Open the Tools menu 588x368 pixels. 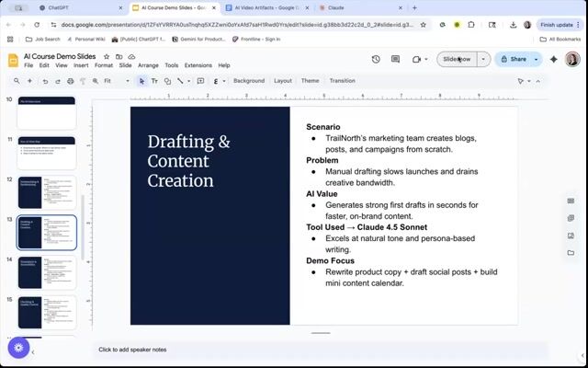[x=172, y=65]
